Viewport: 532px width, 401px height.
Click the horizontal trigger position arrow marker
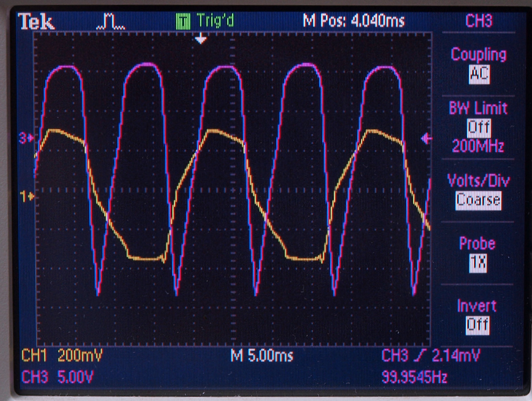click(201, 39)
